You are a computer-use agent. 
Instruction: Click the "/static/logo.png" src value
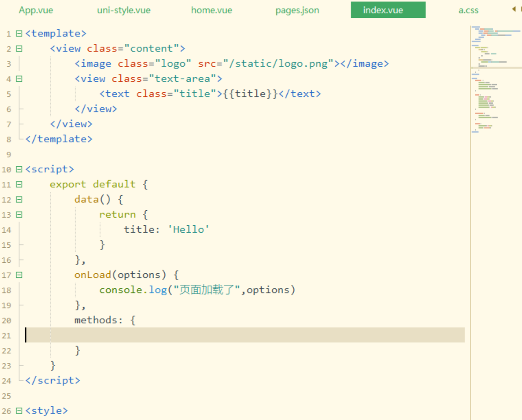(x=278, y=64)
